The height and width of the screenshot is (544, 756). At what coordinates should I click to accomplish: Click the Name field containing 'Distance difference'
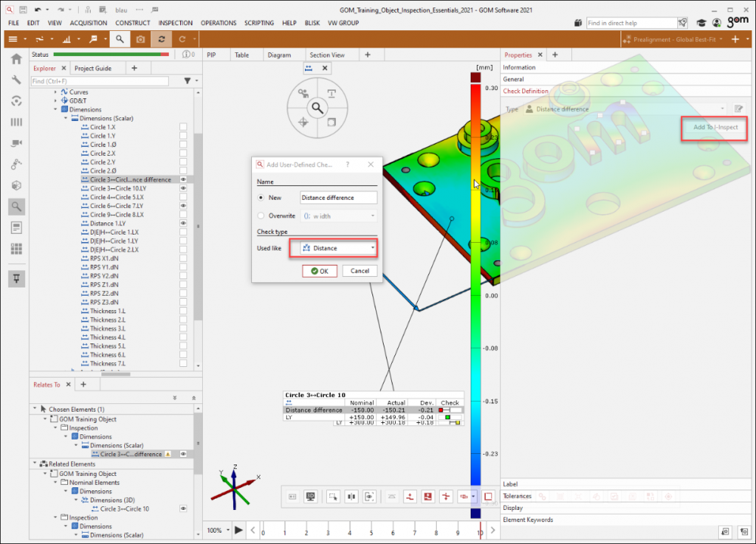pyautogui.click(x=338, y=197)
